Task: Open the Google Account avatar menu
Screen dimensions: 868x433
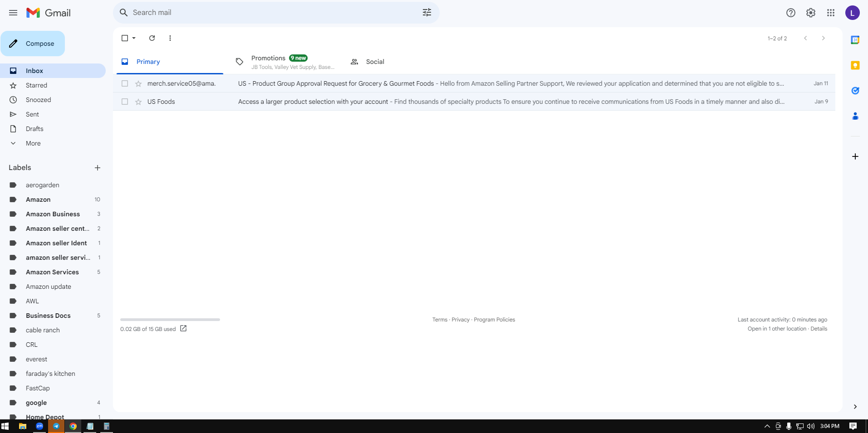Action: point(853,13)
